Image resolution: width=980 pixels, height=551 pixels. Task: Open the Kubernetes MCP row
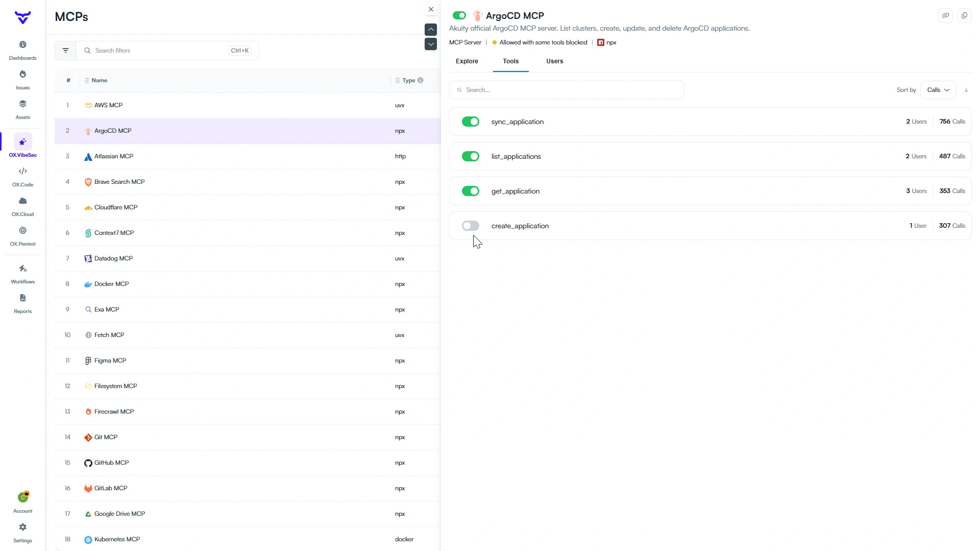pos(248,539)
